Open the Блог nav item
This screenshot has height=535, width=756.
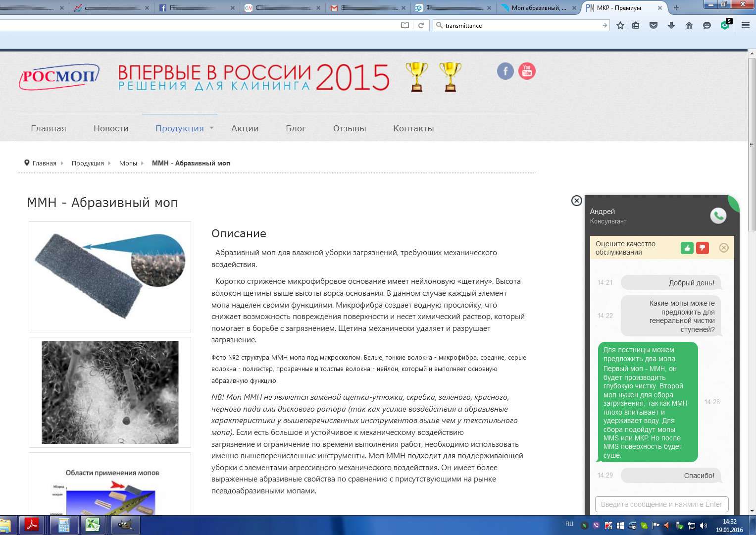pos(296,128)
